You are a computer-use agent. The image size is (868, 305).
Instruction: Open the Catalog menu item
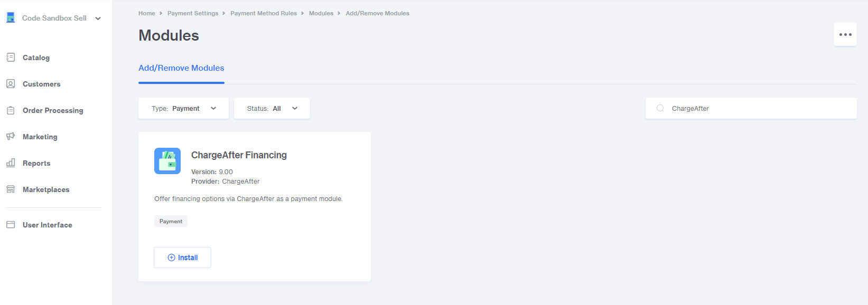[36, 58]
